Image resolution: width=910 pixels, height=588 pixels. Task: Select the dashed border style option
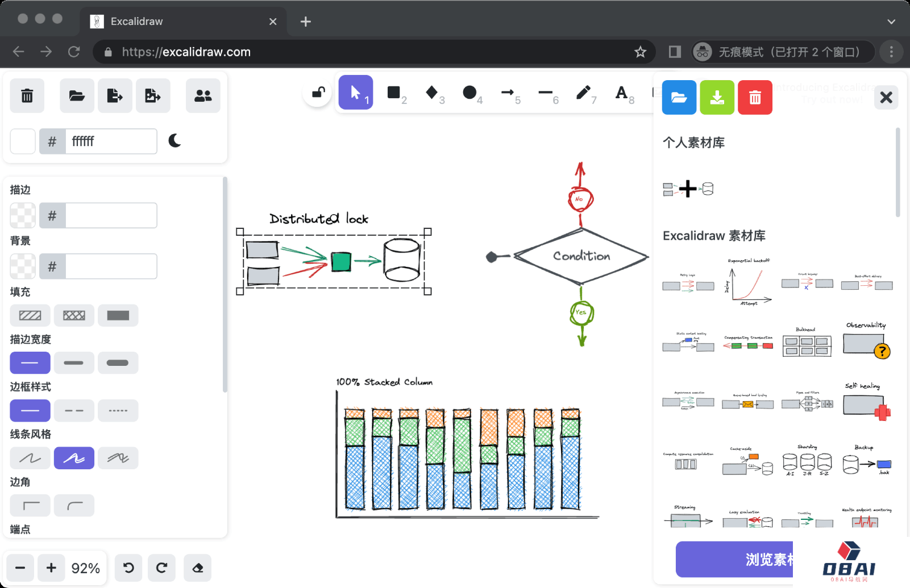point(74,411)
